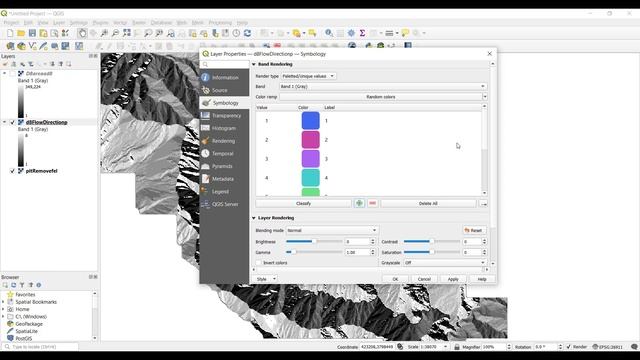Click the Contrast slider handle
The width and height of the screenshot is (640, 360).
click(431, 242)
